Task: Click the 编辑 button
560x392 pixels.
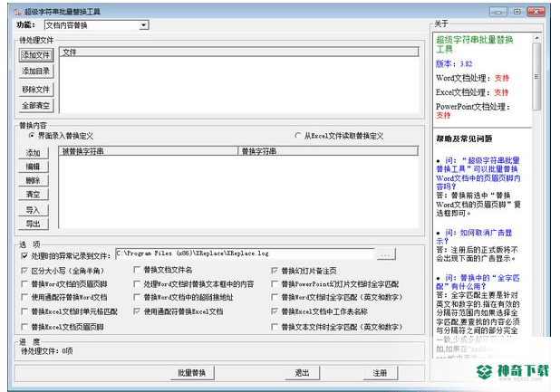Action: pyautogui.click(x=34, y=167)
